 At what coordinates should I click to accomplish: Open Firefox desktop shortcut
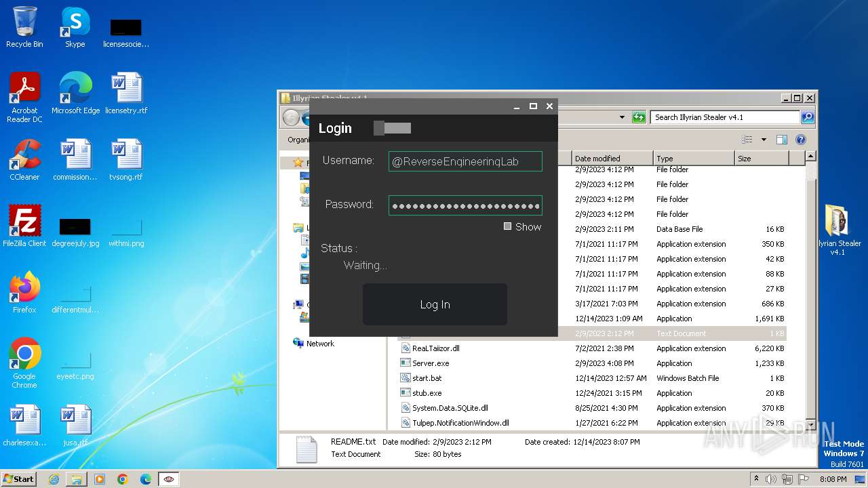point(24,293)
